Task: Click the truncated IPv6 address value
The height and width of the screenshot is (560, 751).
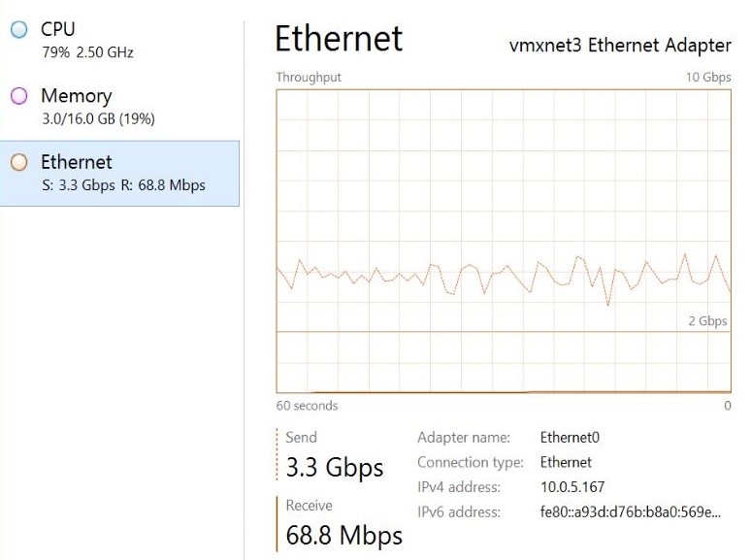Action: coord(630,512)
